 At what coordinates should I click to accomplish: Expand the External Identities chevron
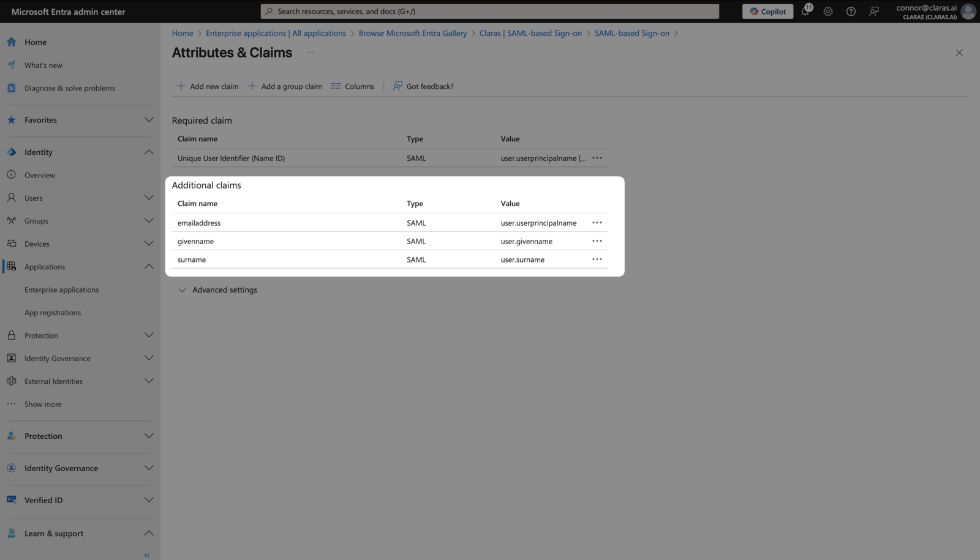coord(149,381)
